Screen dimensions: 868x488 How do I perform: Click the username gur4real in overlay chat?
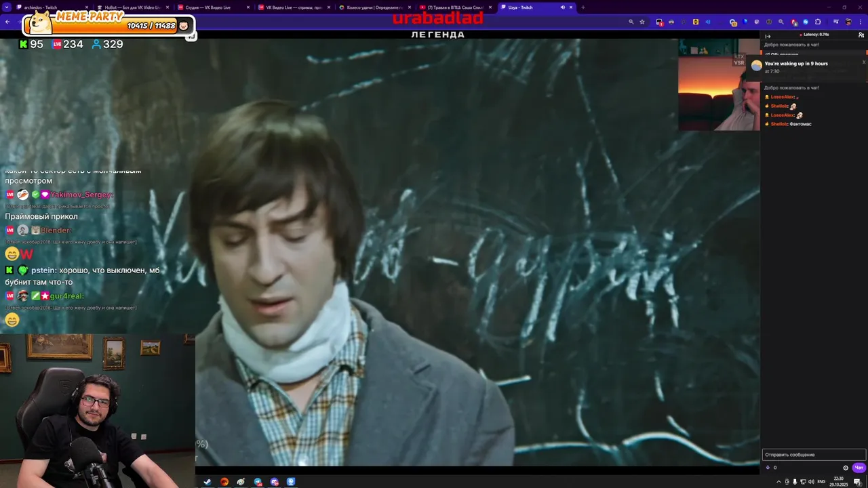[x=67, y=296]
